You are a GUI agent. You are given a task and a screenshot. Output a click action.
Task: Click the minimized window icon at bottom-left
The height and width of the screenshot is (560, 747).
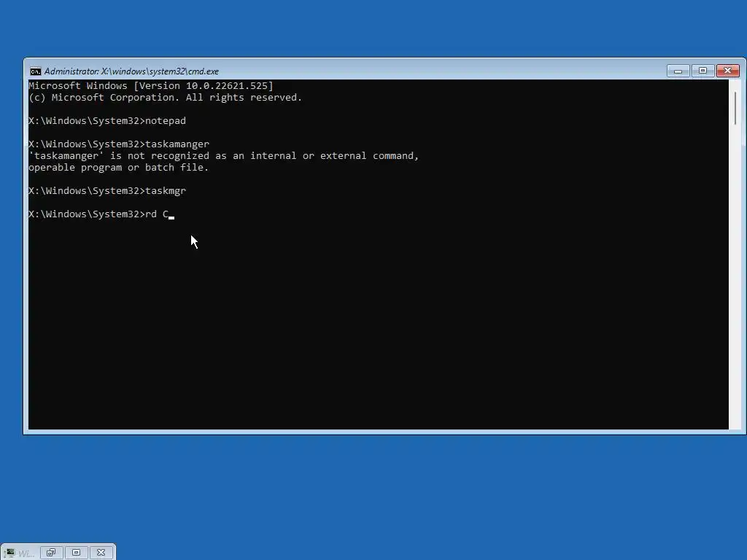pos(9,553)
